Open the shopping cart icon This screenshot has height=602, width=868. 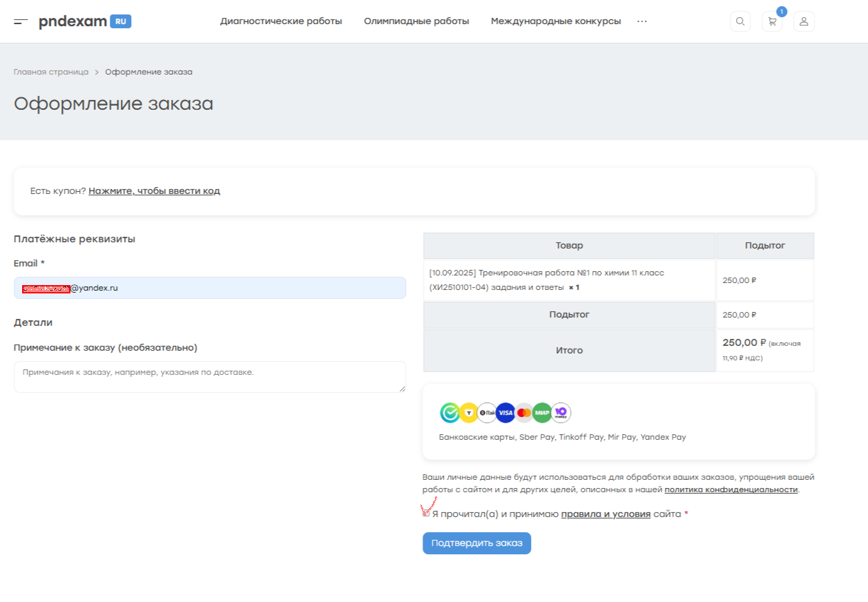[772, 21]
